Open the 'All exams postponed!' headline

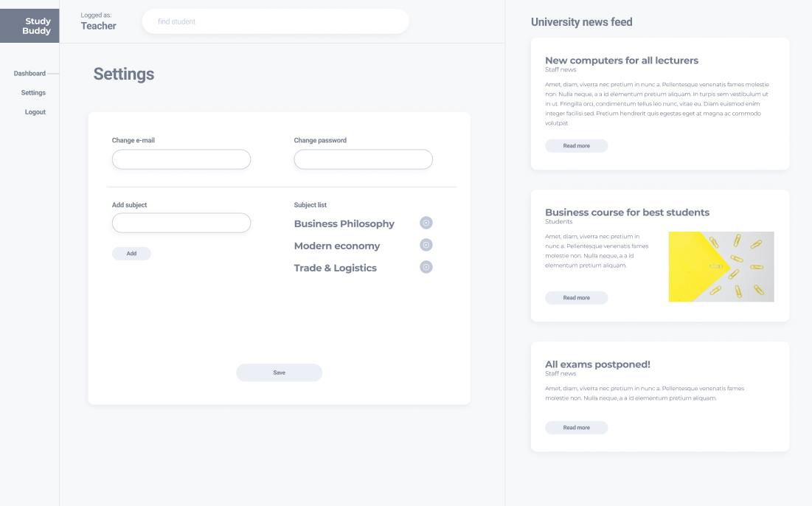[x=597, y=364]
